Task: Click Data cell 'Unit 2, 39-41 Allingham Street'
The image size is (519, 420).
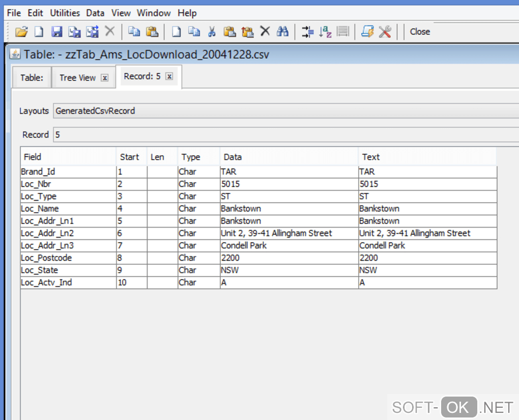Action: 290,233
